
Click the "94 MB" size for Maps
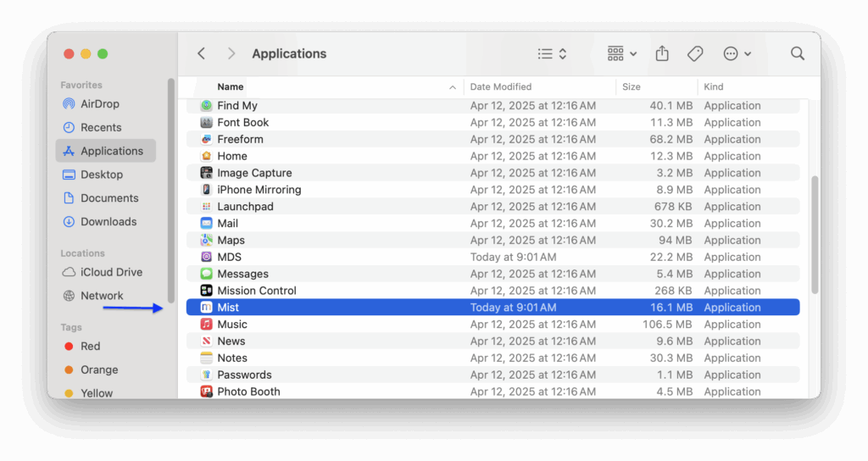click(676, 240)
